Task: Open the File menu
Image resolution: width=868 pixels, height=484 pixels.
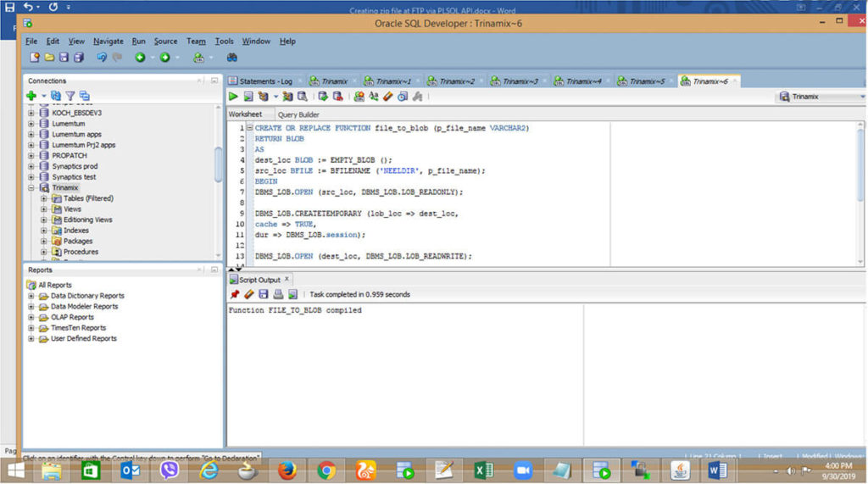Action: point(31,41)
